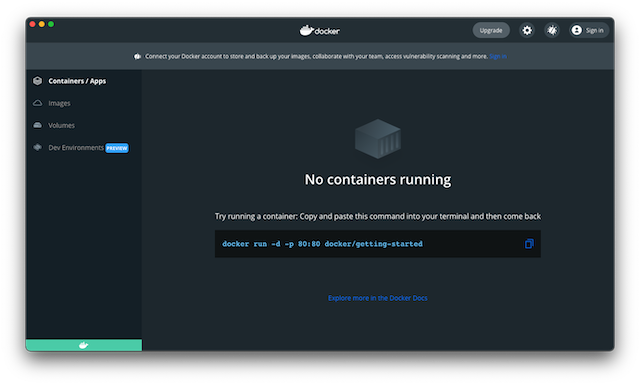Click the account avatar icon
The image size is (640, 385).
576,30
